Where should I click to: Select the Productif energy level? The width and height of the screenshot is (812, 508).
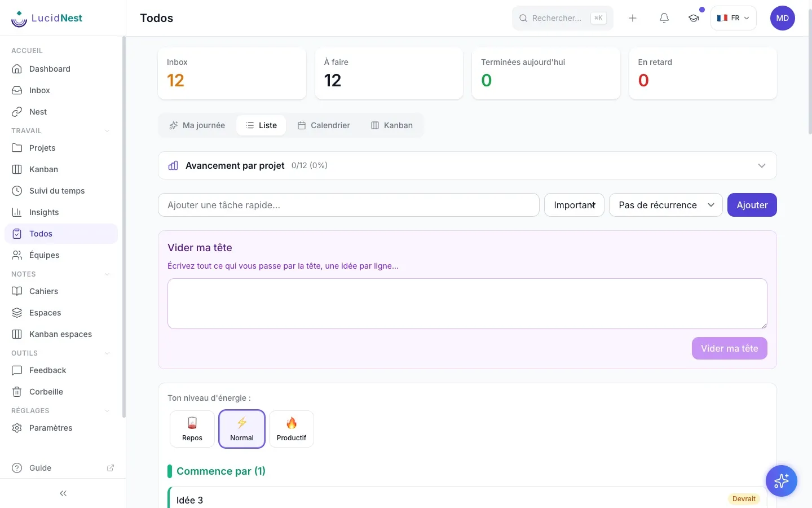pos(292,429)
